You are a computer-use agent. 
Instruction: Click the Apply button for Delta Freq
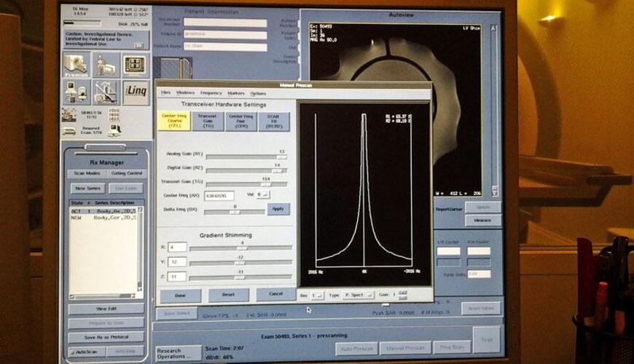pyautogui.click(x=278, y=209)
